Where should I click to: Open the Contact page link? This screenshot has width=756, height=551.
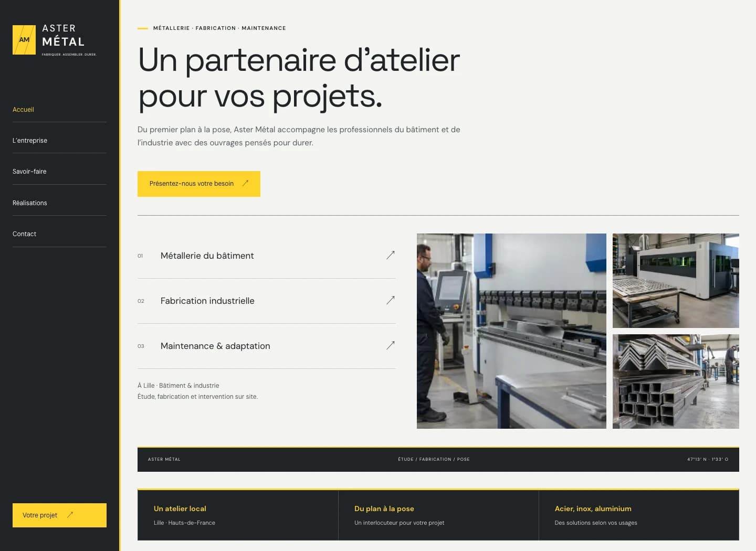59,234
